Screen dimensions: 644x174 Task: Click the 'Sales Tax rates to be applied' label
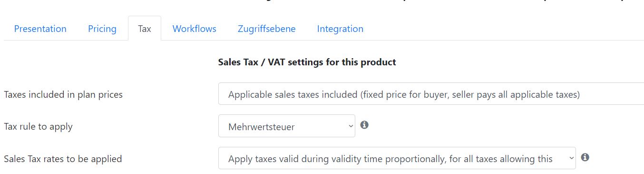(x=63, y=159)
